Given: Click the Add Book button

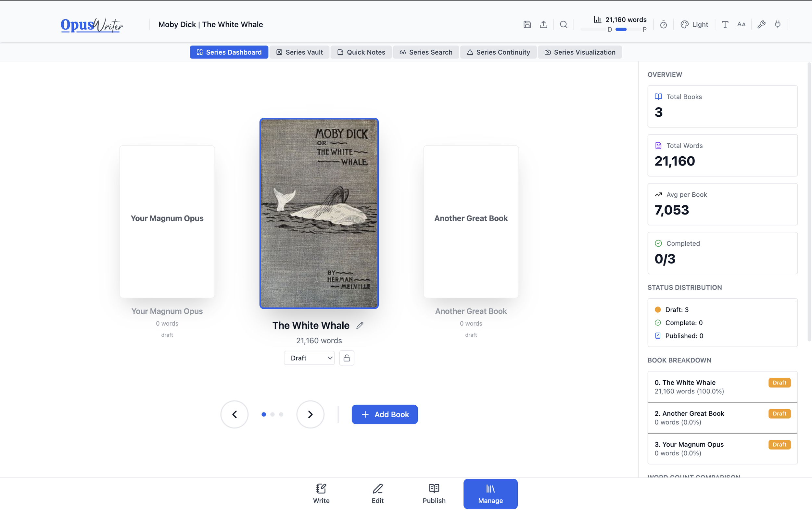Looking at the screenshot, I should point(384,414).
